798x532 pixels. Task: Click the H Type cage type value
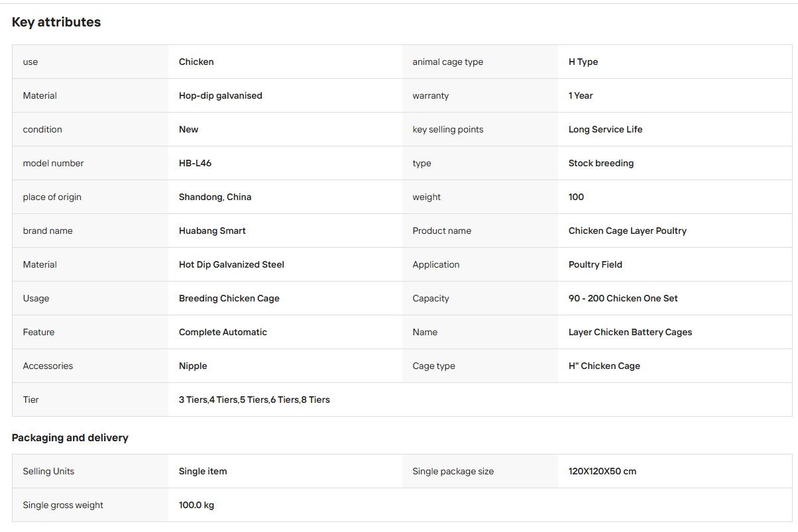583,62
